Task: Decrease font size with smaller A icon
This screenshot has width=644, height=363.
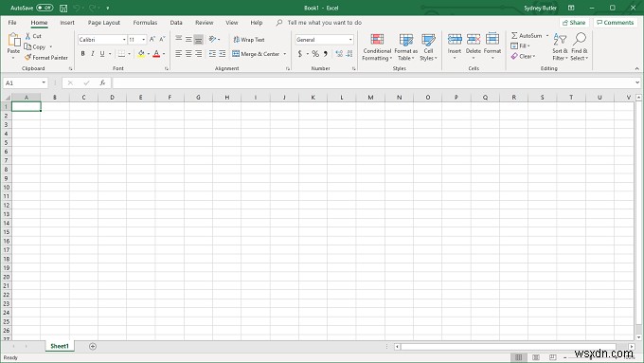Action: click(162, 40)
